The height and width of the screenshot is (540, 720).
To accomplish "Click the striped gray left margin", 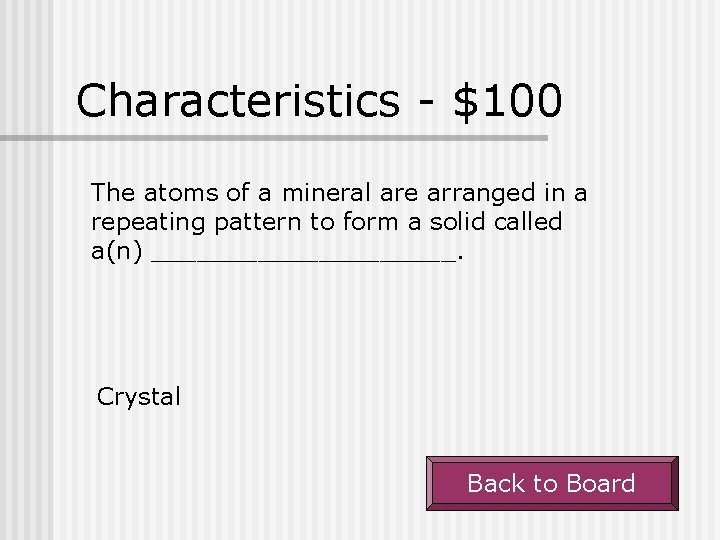I will [x=25, y=300].
